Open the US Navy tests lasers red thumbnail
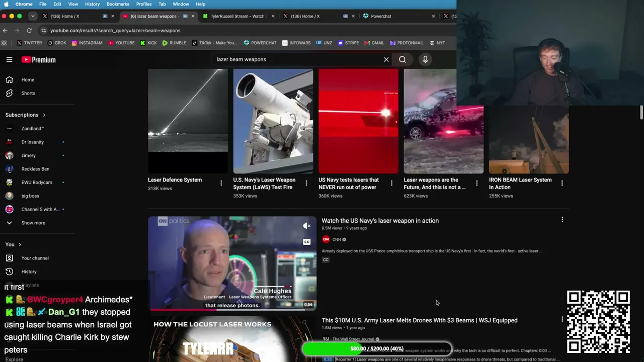644x362 pixels. coord(358,121)
